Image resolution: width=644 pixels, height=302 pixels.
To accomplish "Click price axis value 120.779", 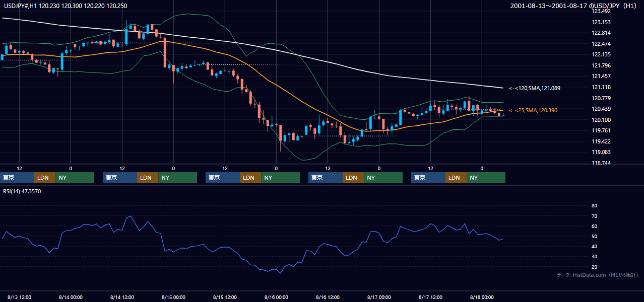I will click(602, 98).
